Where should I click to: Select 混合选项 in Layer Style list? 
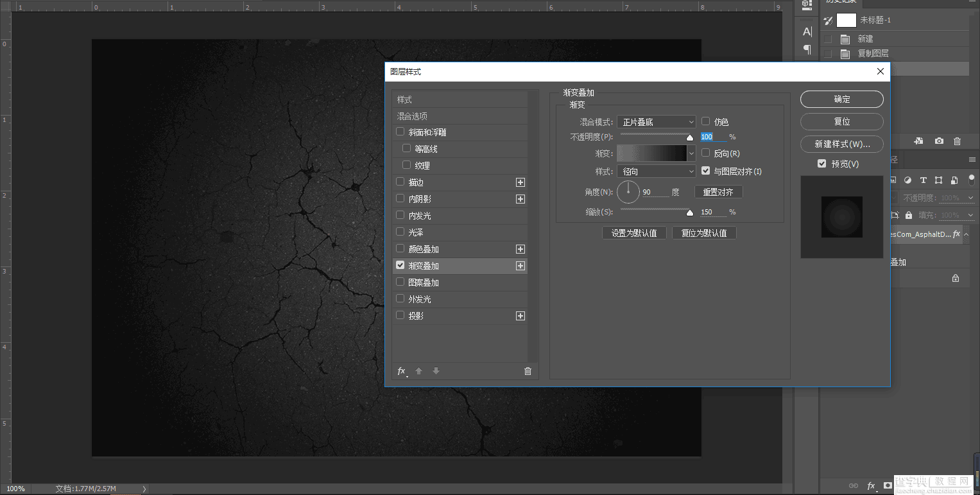coord(460,116)
